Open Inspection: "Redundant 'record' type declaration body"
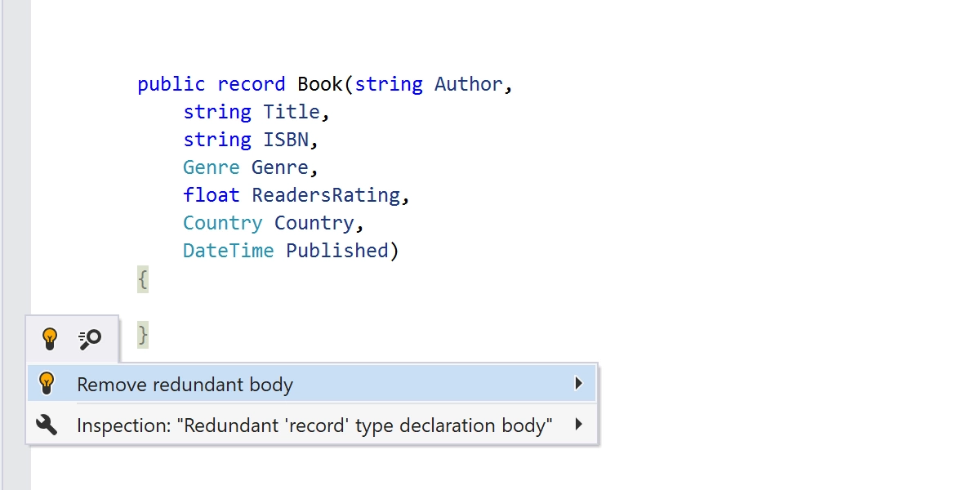 tap(312, 425)
